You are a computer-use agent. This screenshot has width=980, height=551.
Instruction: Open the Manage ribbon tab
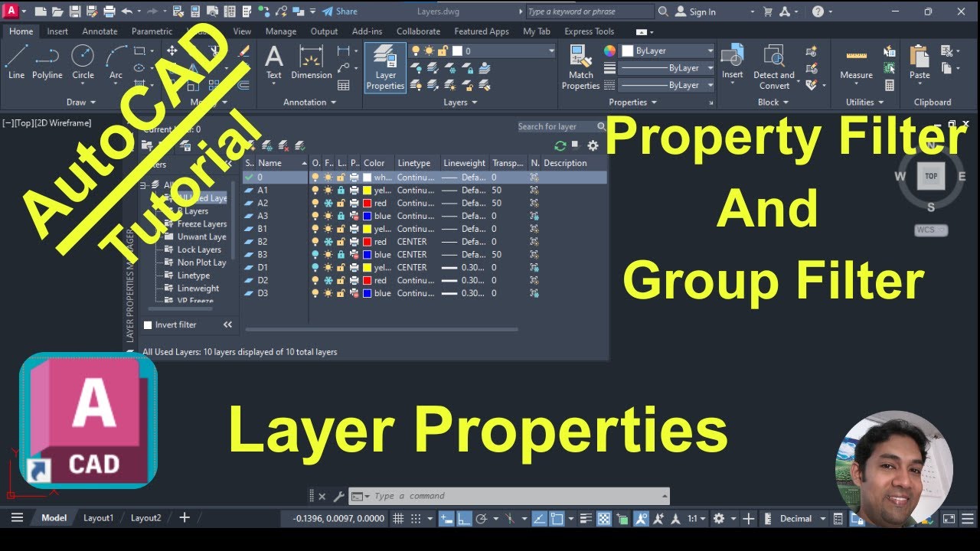tap(281, 31)
